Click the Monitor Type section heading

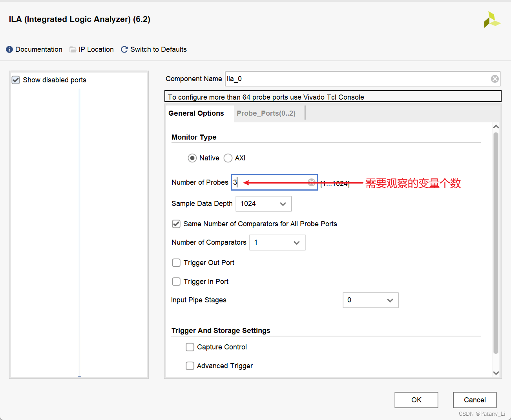pos(194,137)
